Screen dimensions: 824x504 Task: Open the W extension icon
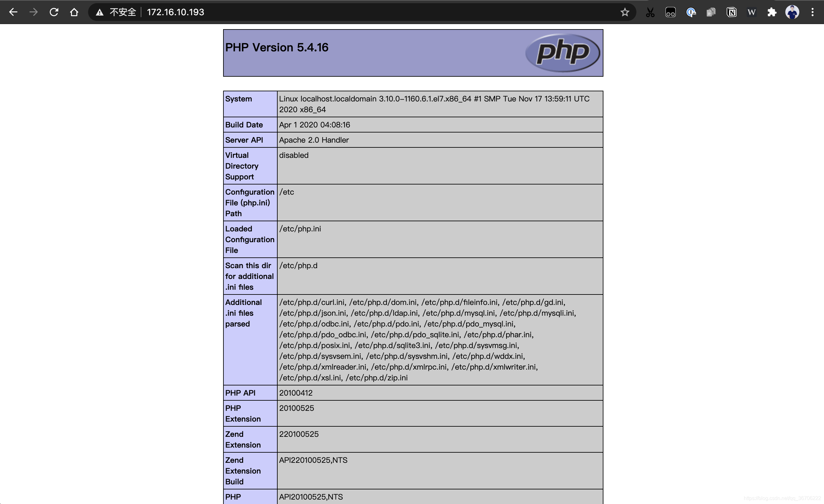[751, 12]
